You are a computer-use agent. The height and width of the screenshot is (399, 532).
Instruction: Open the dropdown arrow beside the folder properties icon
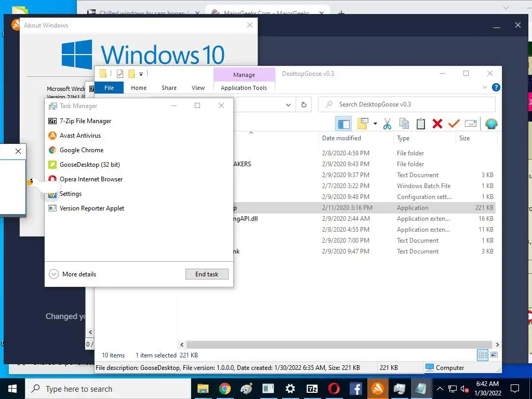point(375,124)
